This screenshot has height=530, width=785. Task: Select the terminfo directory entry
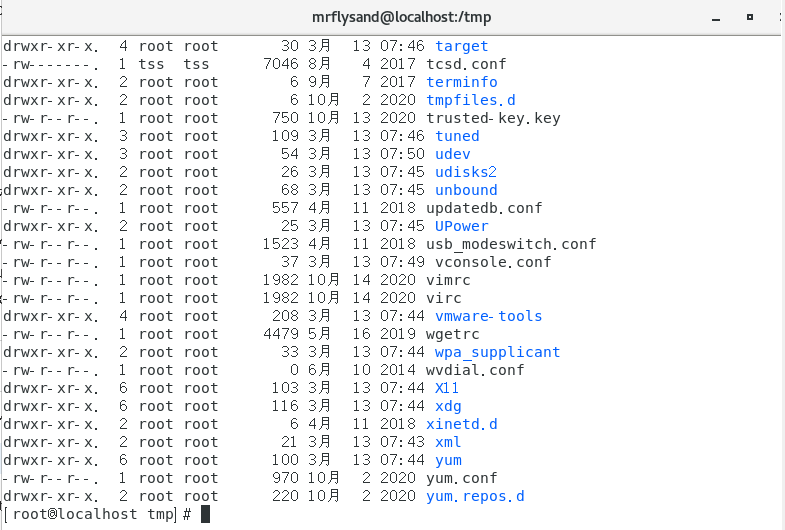(x=462, y=82)
